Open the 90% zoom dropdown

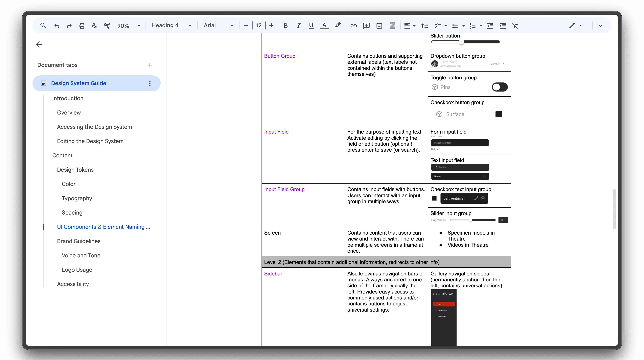pyautogui.click(x=128, y=26)
